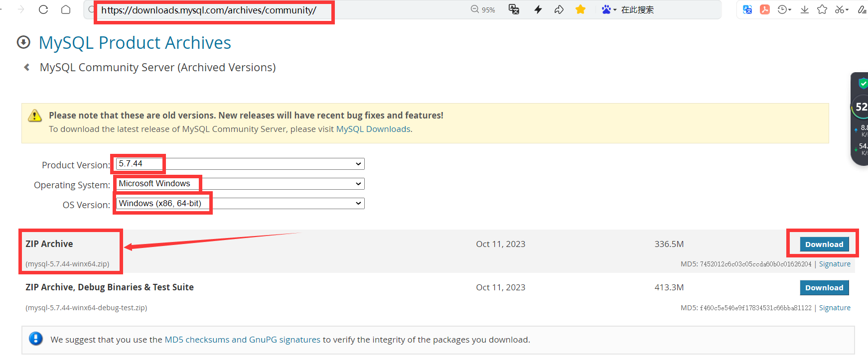Open the history clock dropdown

tap(784, 9)
